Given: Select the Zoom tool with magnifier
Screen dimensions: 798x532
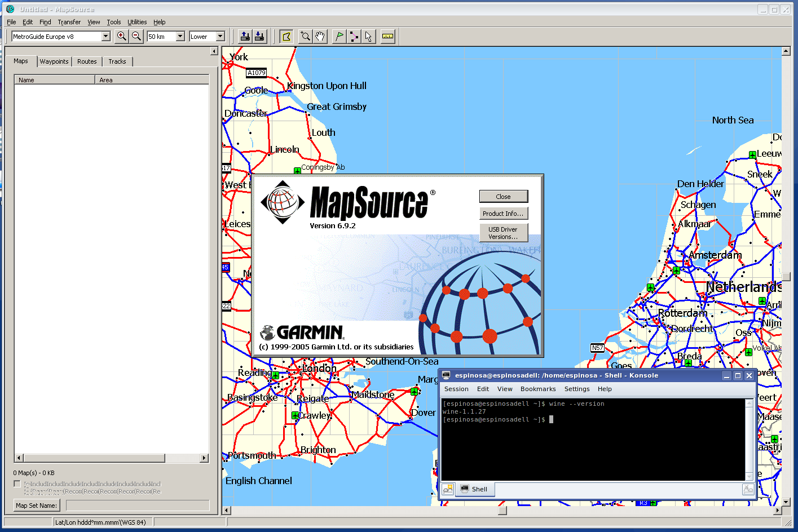Looking at the screenshot, I should point(305,37).
